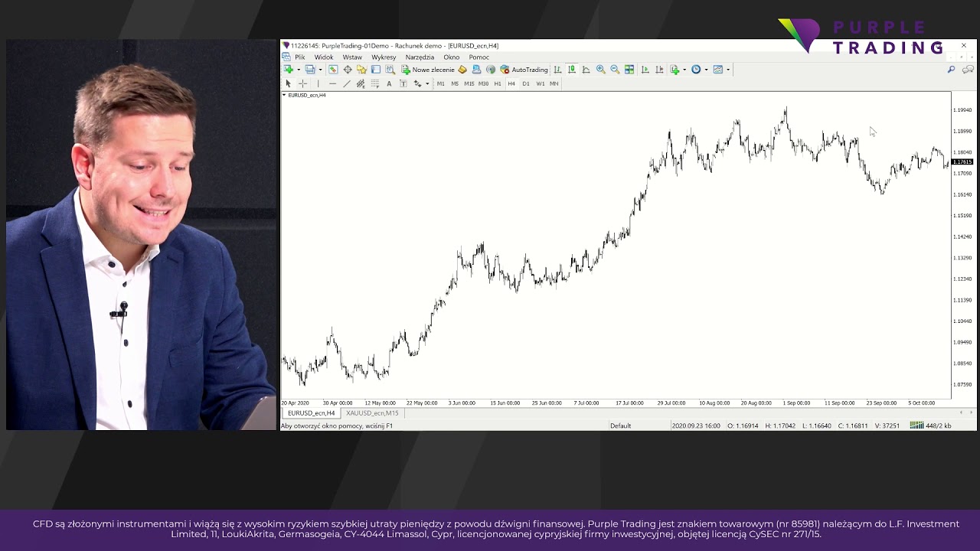
Task: Show the Data Window panel
Action: click(x=348, y=70)
